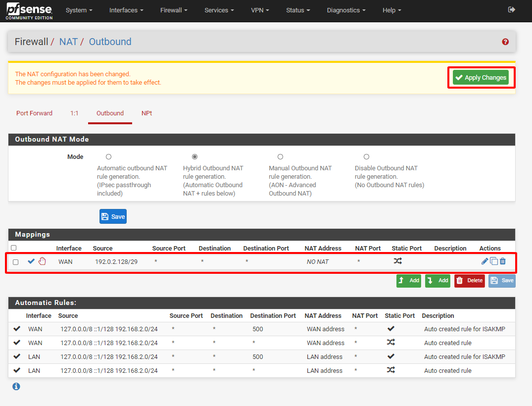Click the checkmark of the LAN ISAKMP auto rule
532x406 pixels.
(x=17, y=356)
